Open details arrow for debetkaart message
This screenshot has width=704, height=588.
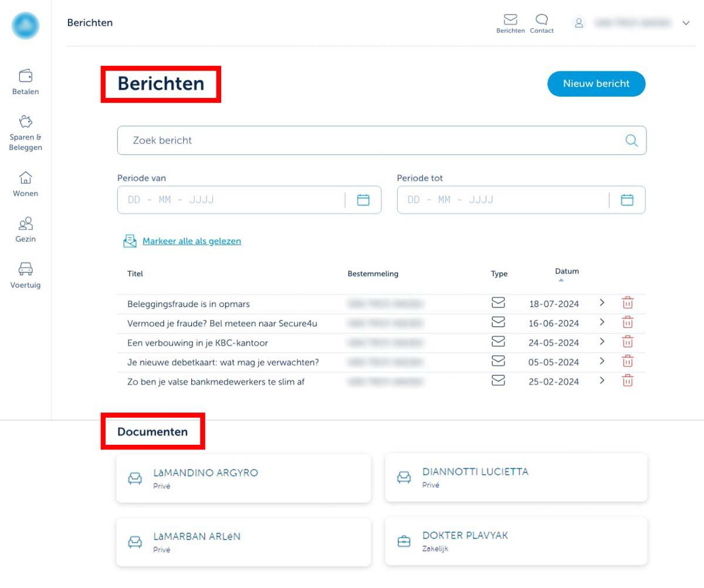[x=602, y=361]
